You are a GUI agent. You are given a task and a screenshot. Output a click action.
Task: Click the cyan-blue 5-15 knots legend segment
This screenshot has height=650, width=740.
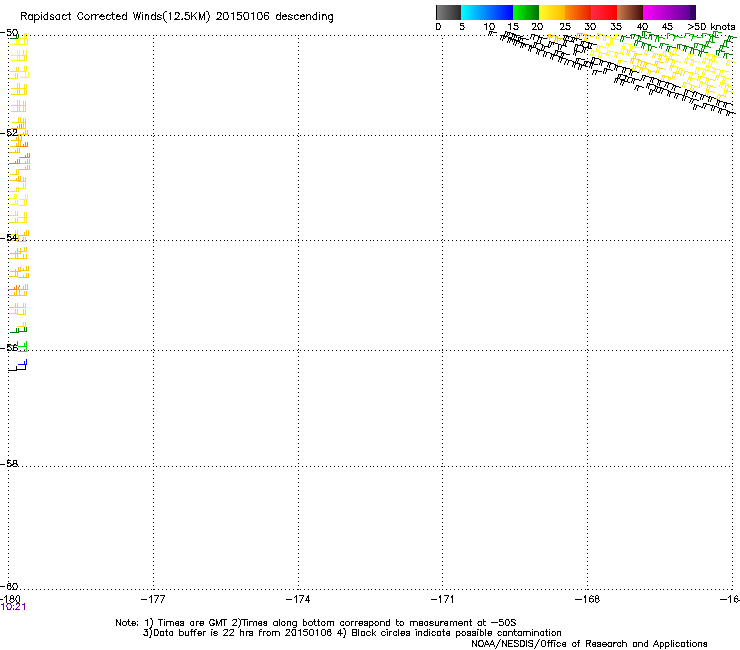(x=487, y=12)
